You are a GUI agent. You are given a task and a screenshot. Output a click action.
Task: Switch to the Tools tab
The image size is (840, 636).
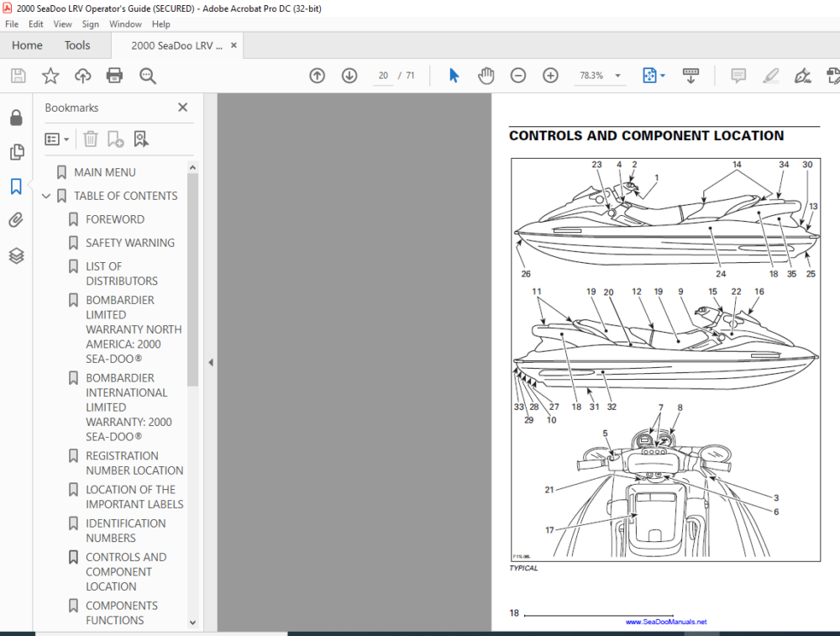(x=77, y=45)
